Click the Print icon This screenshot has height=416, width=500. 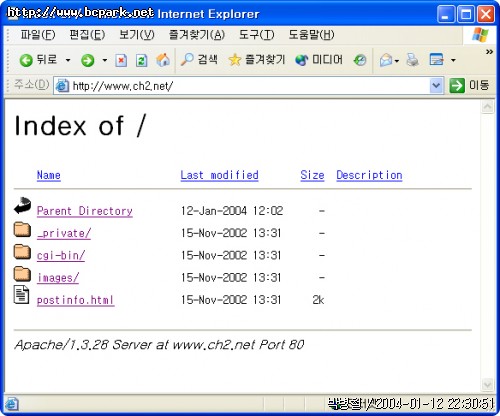click(412, 60)
